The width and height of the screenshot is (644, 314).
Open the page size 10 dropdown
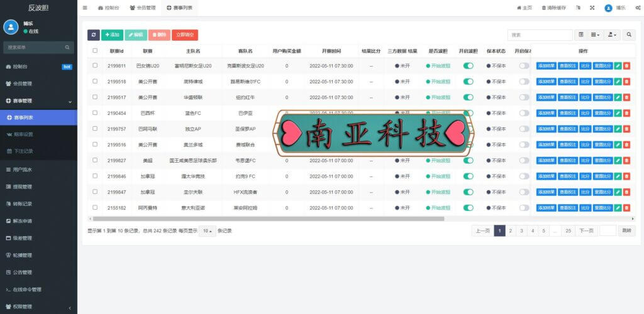point(208,231)
